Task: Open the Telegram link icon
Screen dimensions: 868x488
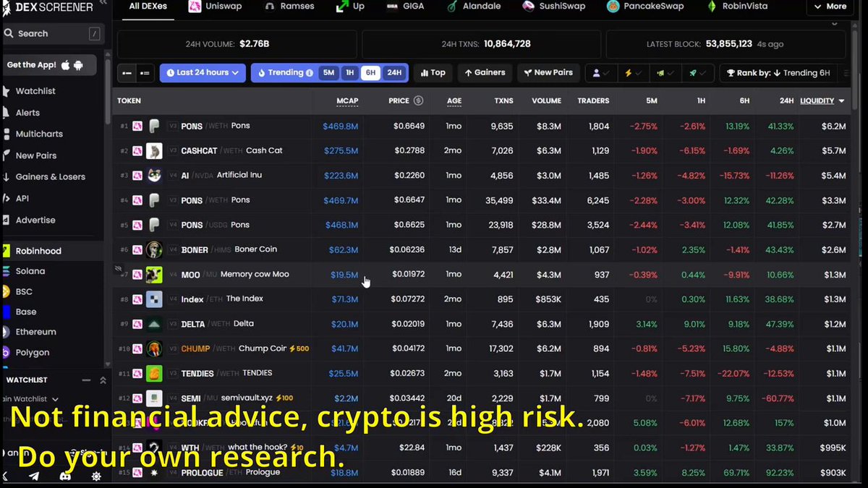Action: [34, 476]
